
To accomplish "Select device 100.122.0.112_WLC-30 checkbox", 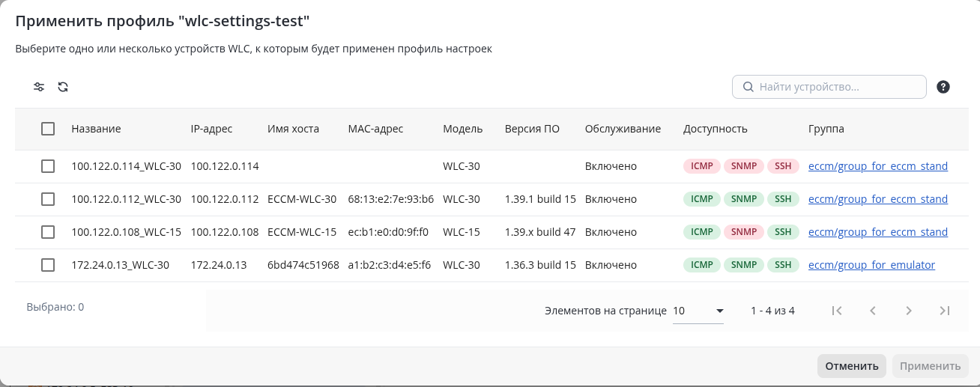I will coord(48,199).
